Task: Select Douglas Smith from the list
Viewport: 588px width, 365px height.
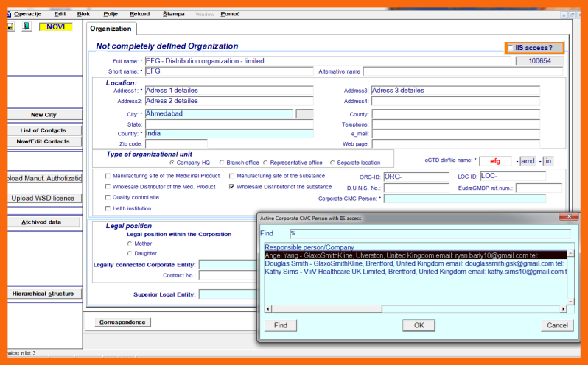Action: [x=413, y=263]
